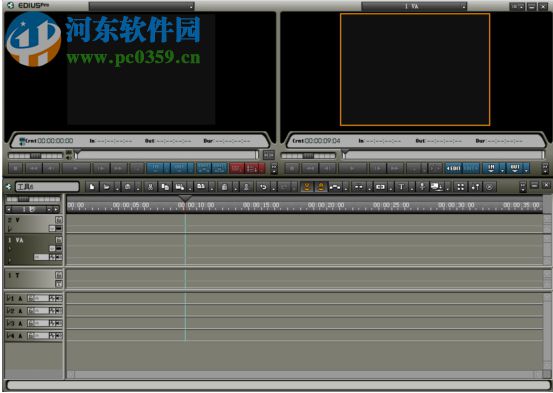This screenshot has width=553, height=393.
Task: Open the dropdown arrow next to the IN button
Action: (502, 169)
